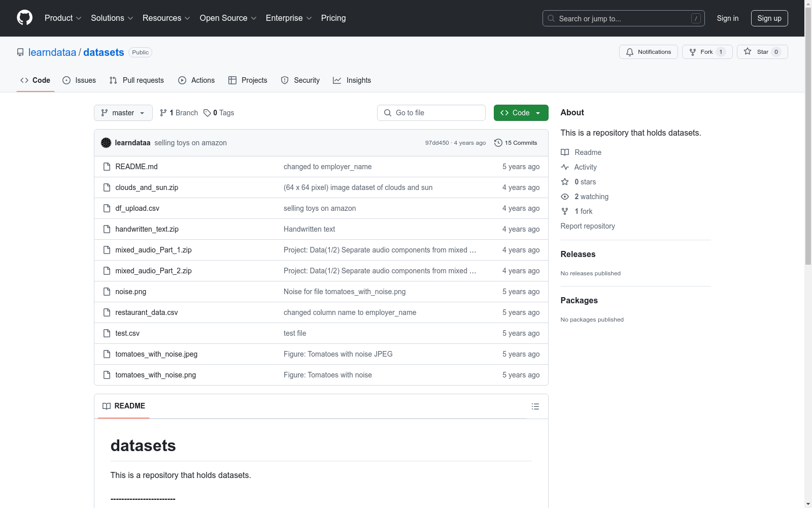The width and height of the screenshot is (812, 508).
Task: Open the learndataa owner link
Action: [x=52, y=52]
